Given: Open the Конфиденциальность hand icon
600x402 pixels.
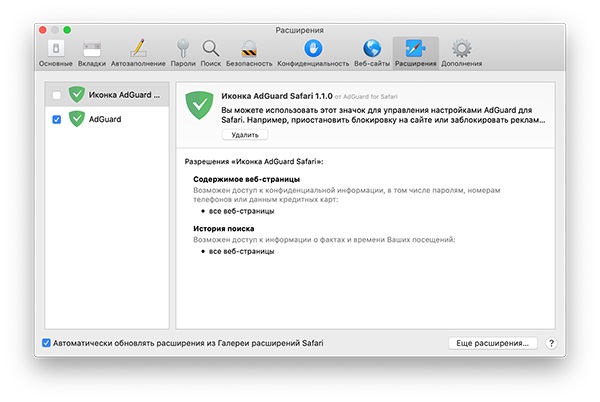Looking at the screenshot, I should point(313,49).
